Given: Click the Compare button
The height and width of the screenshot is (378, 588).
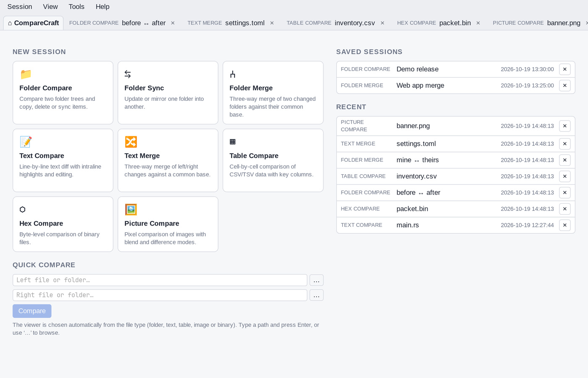Looking at the screenshot, I should pyautogui.click(x=32, y=311).
